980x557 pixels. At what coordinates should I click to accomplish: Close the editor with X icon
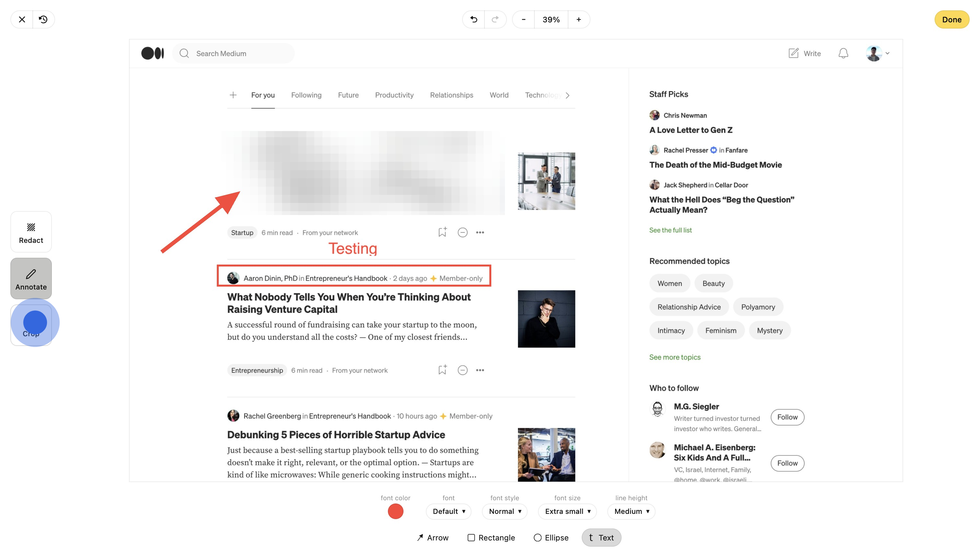[x=22, y=19]
